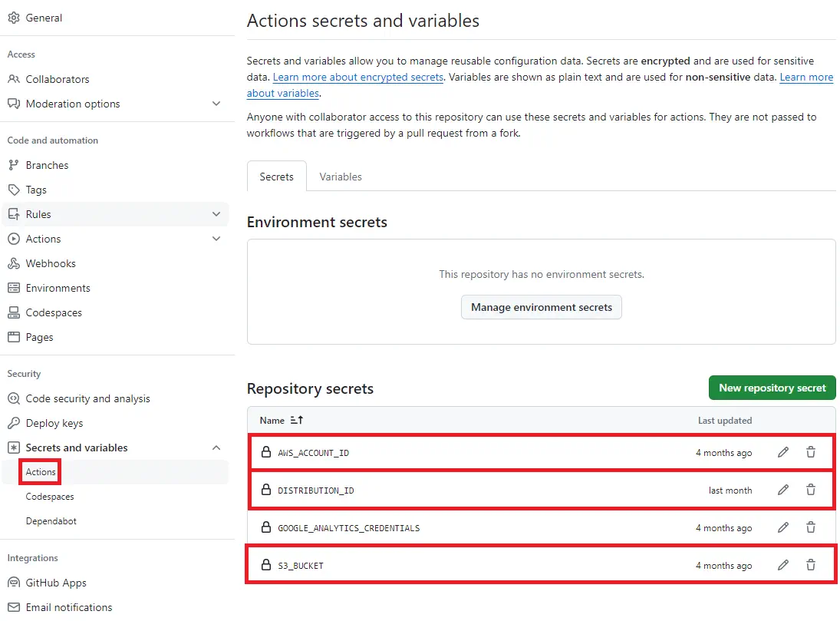Select Codespaces under Secrets and variables
This screenshot has height=621, width=840.
(x=50, y=497)
